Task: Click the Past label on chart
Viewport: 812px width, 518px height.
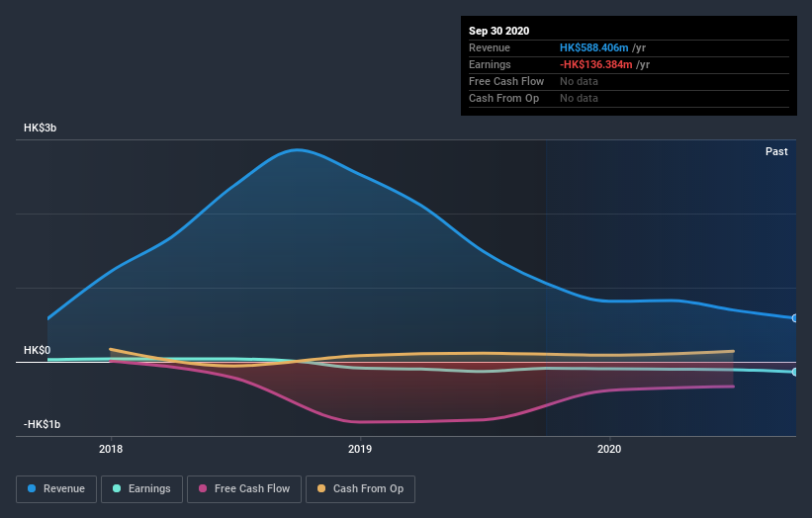Action: [x=776, y=151]
